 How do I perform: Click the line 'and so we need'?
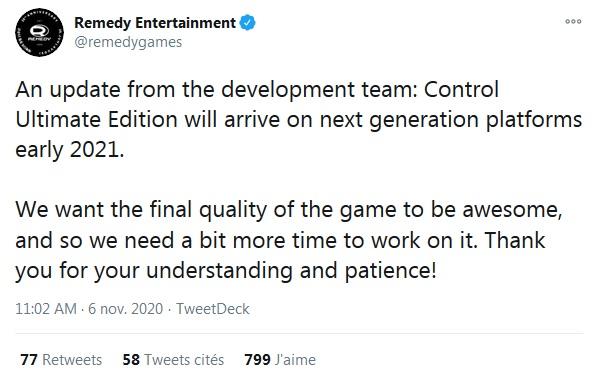click(280, 241)
